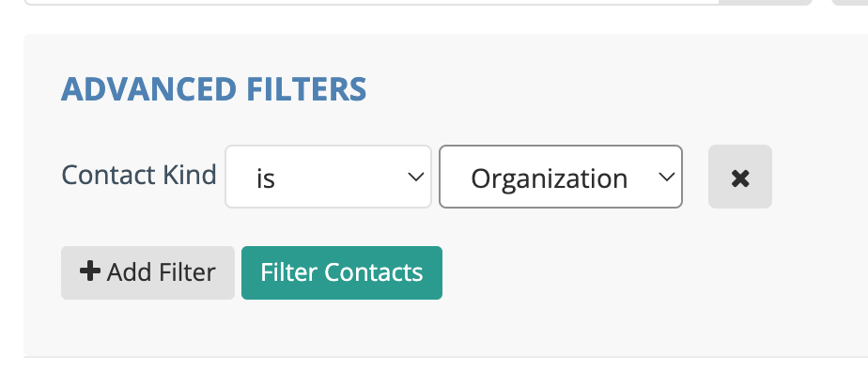Click the "is" text in the operator select
Viewport: 868px width, 387px height.
265,178
